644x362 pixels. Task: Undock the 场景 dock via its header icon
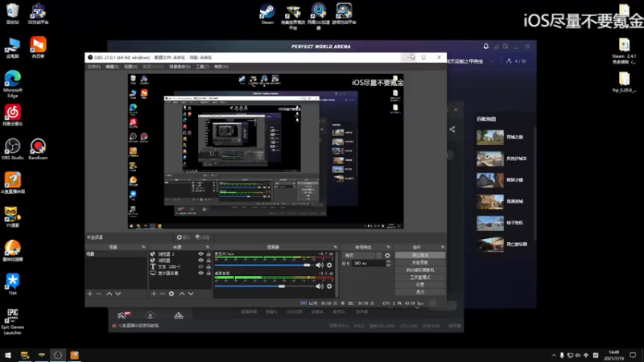143,247
